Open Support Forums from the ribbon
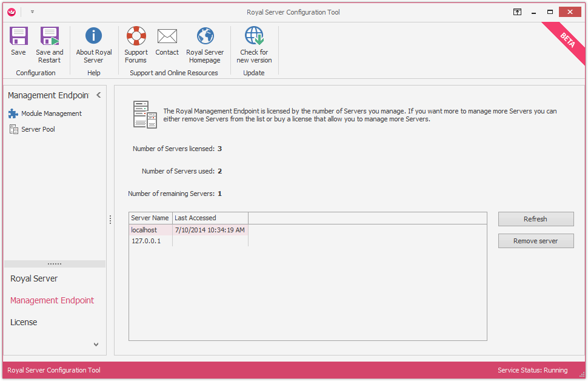The image size is (588, 381). (136, 37)
